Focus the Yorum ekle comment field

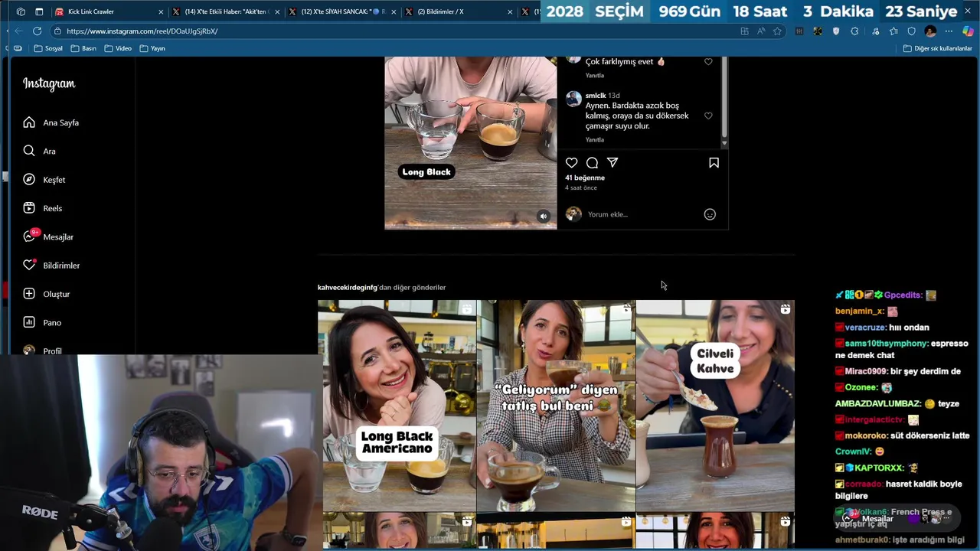pos(642,214)
